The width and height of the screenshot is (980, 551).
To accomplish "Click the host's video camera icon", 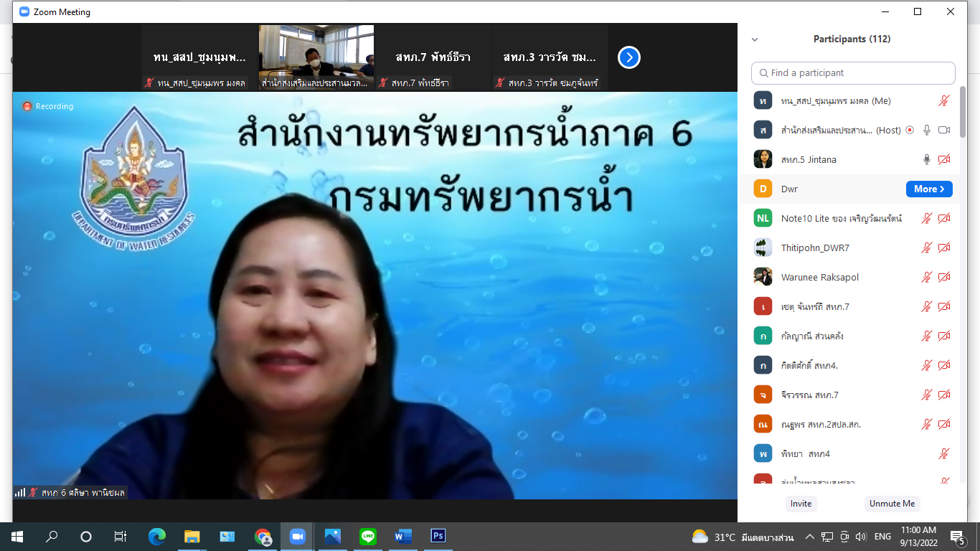I will coord(944,131).
